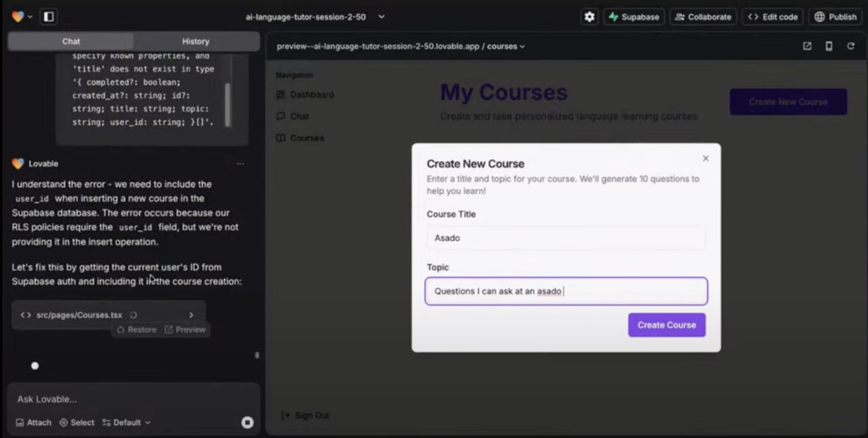Screen dimensions: 868x438
Task: Open the Default chat mode dropdown
Action: tap(126, 422)
